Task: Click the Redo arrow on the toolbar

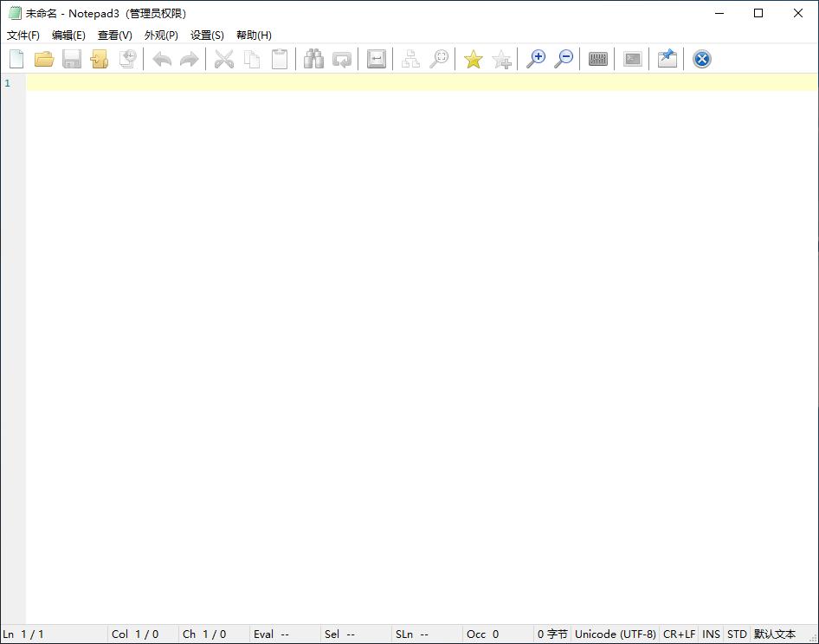Action: click(x=189, y=58)
